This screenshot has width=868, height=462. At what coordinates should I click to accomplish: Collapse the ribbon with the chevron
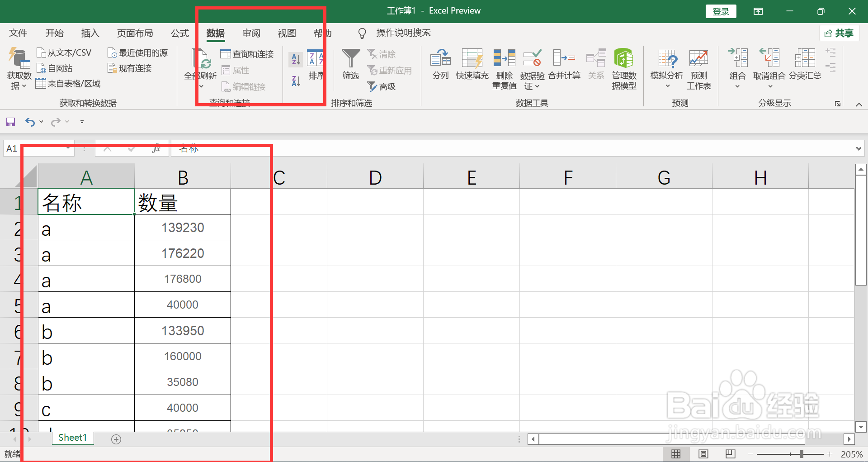(859, 105)
